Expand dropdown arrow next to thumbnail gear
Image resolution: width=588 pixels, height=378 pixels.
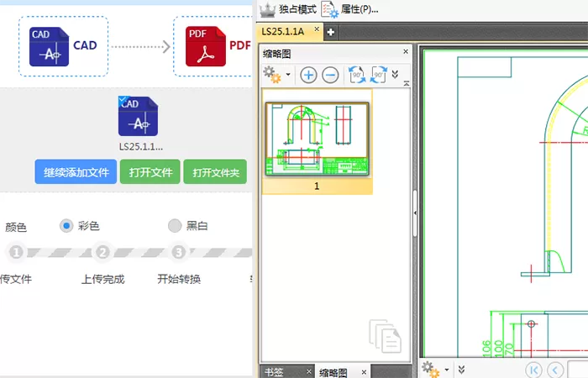[x=288, y=74]
